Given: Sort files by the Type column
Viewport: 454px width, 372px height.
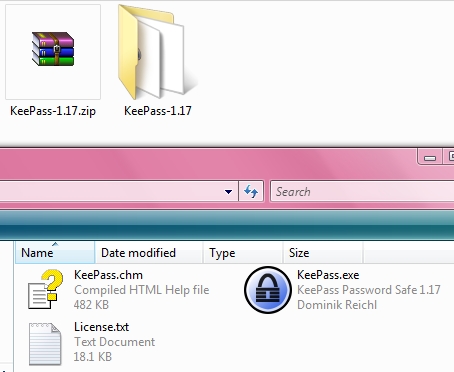Looking at the screenshot, I should point(243,253).
